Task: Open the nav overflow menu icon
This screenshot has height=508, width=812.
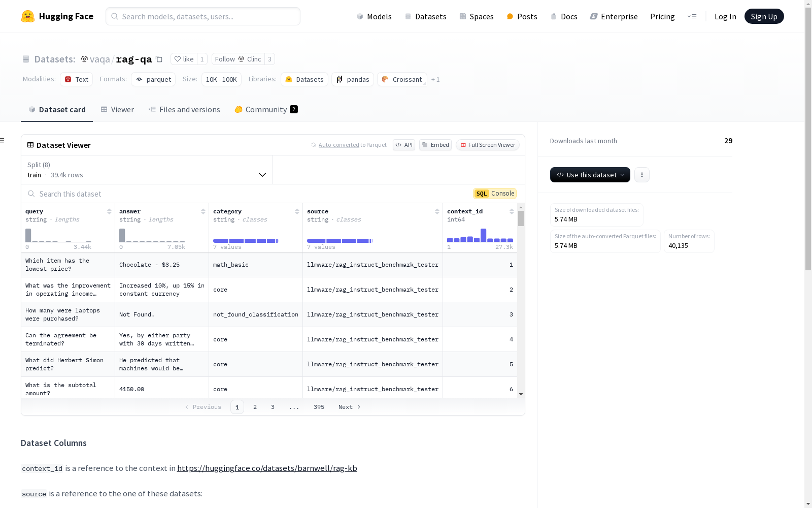Action: [x=692, y=16]
